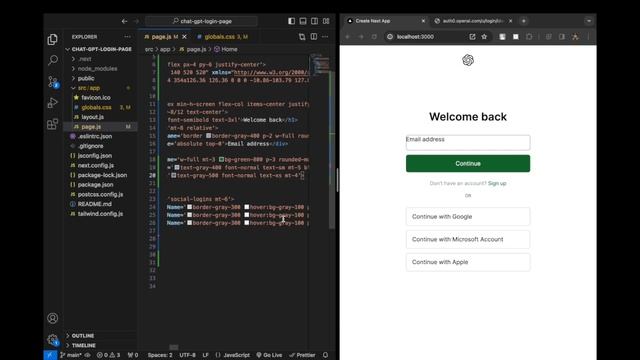Click the border-gray-400 color swatch on line 15

coord(209,136)
